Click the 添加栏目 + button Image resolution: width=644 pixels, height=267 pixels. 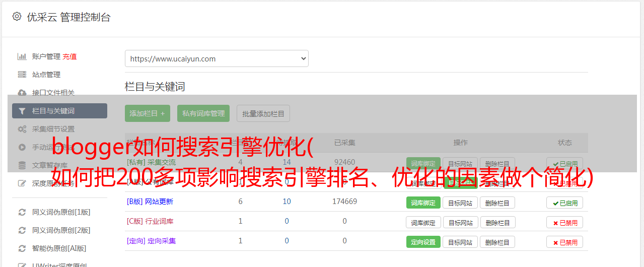coord(147,113)
